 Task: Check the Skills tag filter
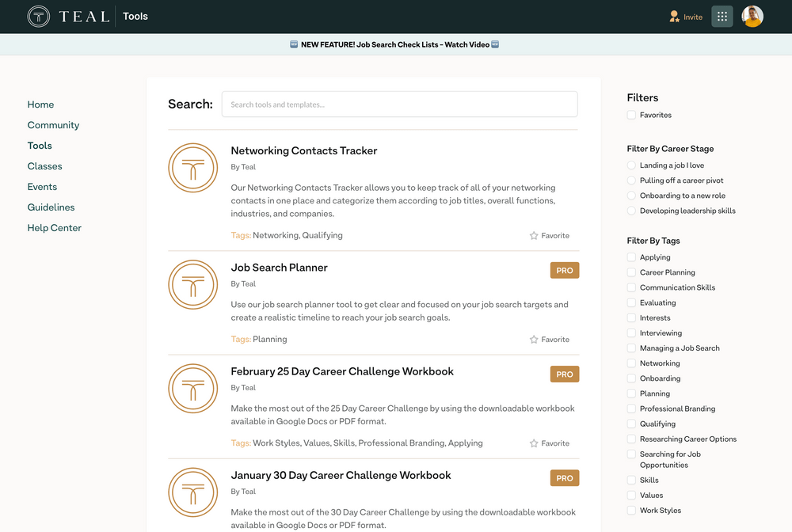click(x=631, y=481)
